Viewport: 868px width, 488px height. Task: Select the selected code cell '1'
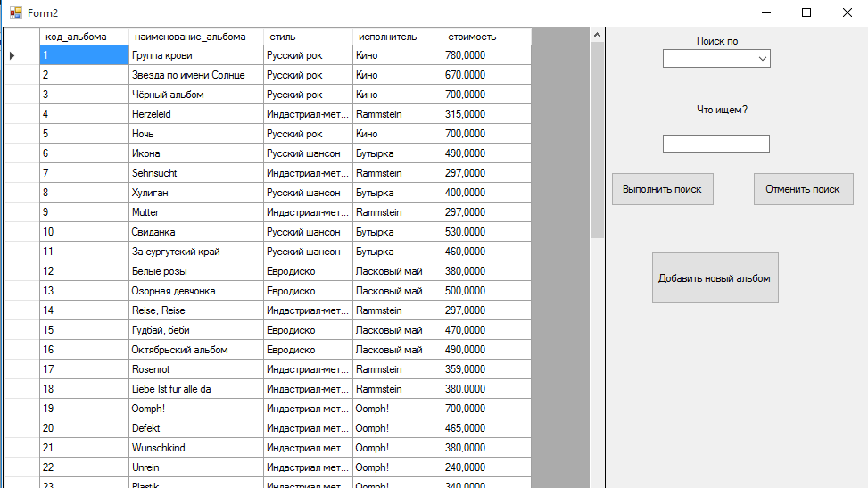click(84, 55)
